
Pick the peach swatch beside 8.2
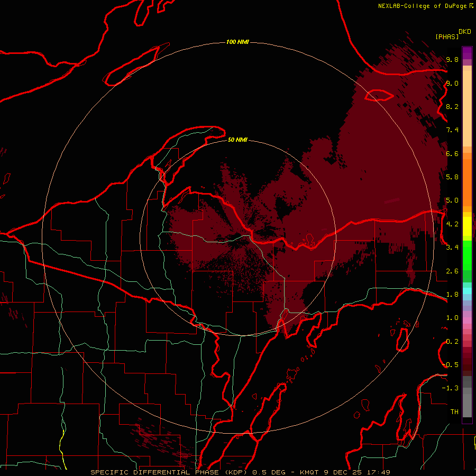pos(467,108)
